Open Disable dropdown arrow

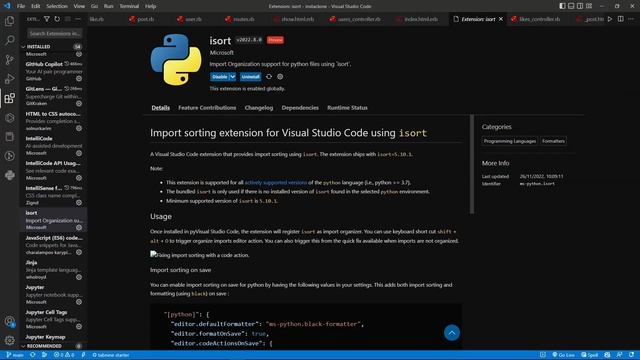click(x=232, y=77)
